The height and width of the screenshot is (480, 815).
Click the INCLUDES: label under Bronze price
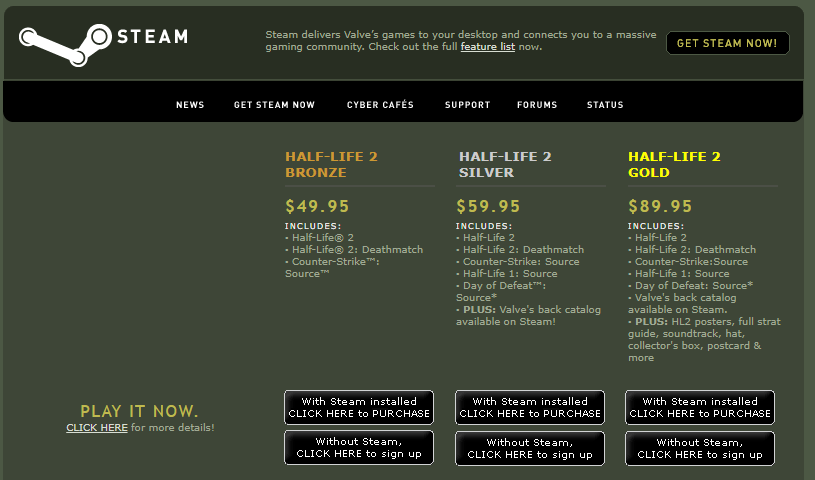(x=313, y=226)
